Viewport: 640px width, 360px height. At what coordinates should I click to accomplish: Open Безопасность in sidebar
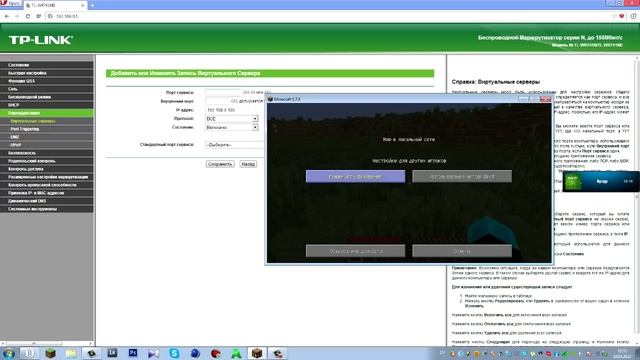(47, 153)
